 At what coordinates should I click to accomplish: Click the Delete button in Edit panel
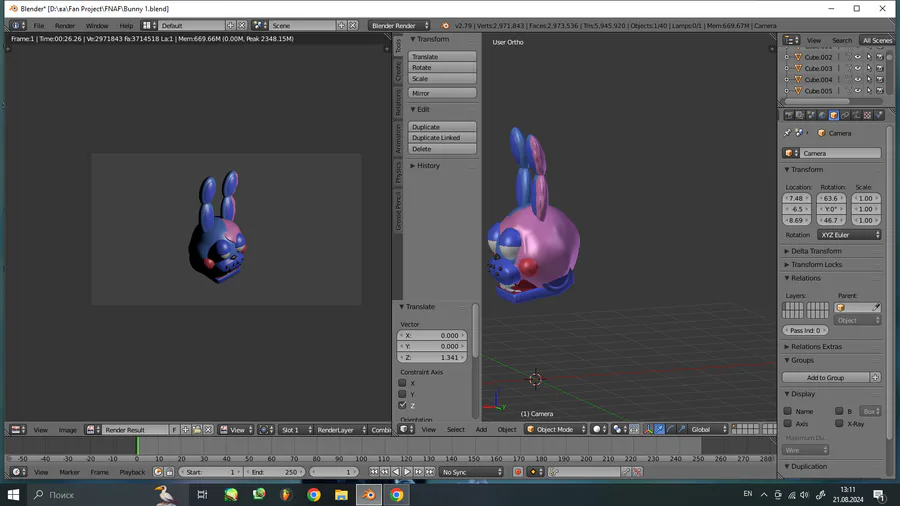(x=442, y=149)
